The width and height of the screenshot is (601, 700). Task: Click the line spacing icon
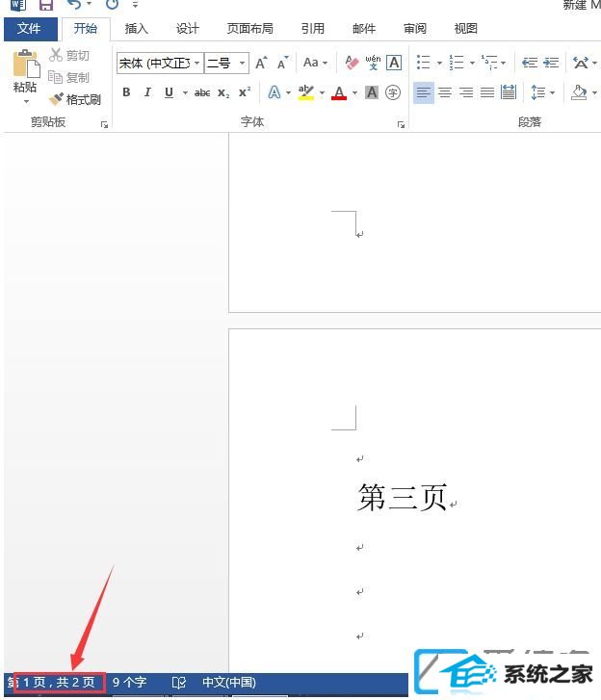coord(538,92)
